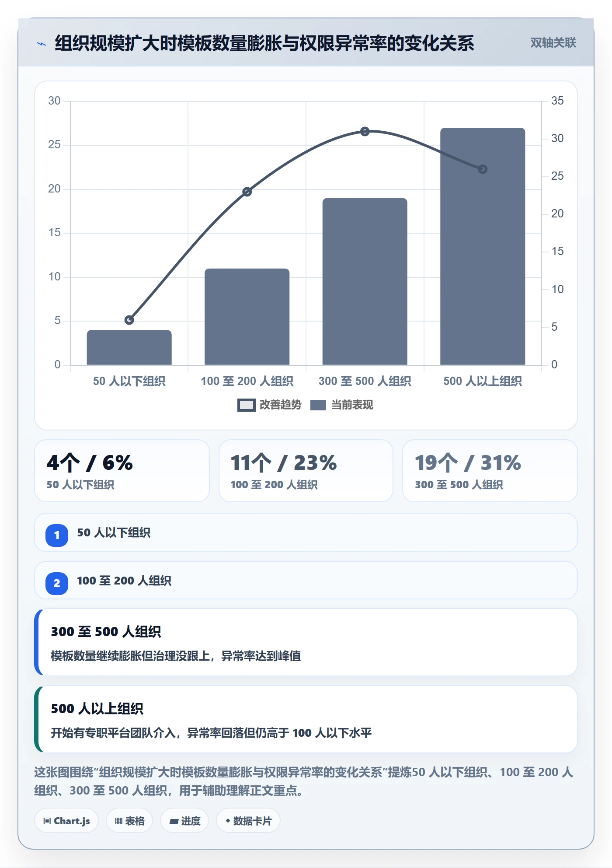Image resolution: width=612 pixels, height=868 pixels.
Task: Click the 双轴关联 label in the header
Action: point(553,43)
